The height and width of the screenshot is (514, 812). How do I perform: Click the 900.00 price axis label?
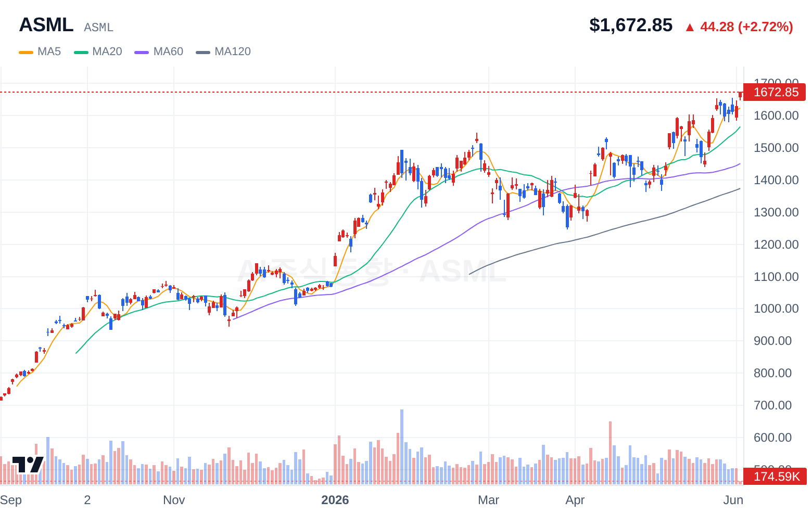(772, 341)
